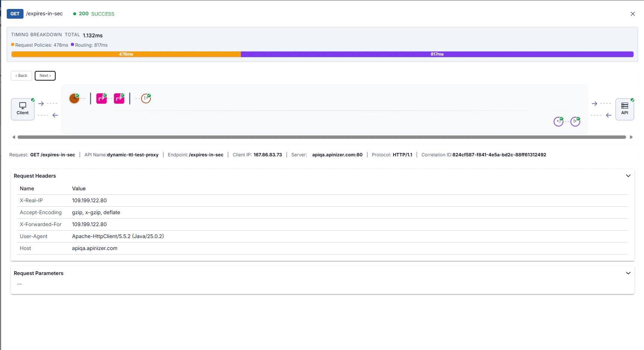Click total time value 1.132ms
Screen dimensions: 644x350
click(93, 35)
